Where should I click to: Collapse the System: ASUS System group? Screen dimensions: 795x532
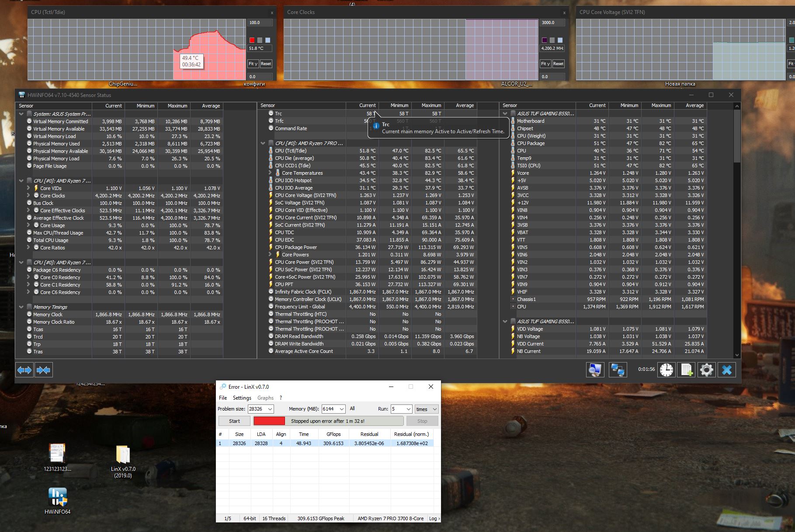pos(21,114)
